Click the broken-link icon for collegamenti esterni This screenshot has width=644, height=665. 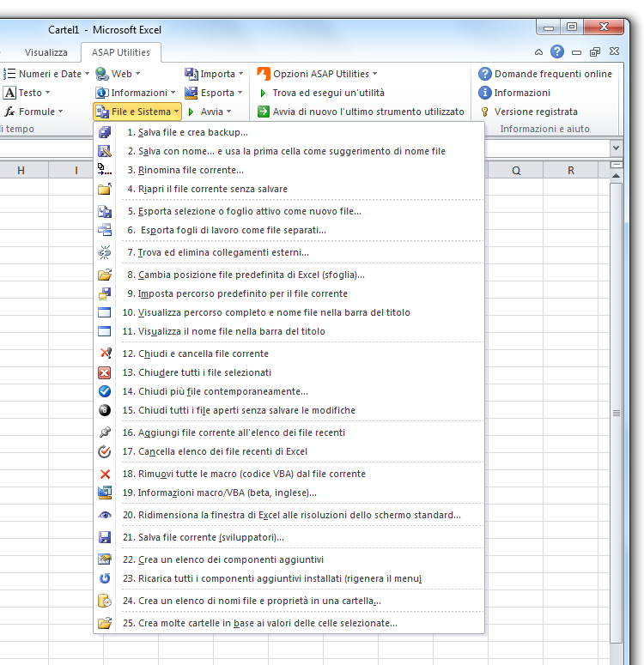click(x=105, y=252)
